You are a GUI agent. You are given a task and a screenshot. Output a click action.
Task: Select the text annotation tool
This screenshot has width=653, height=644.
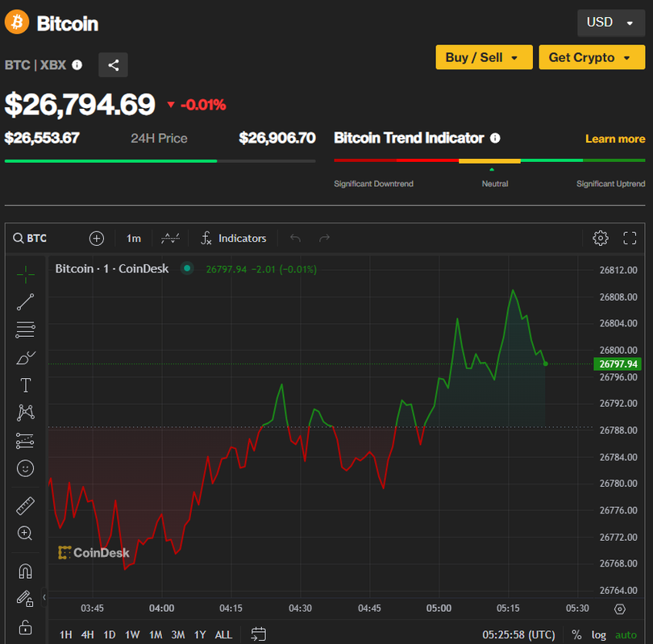click(26, 385)
